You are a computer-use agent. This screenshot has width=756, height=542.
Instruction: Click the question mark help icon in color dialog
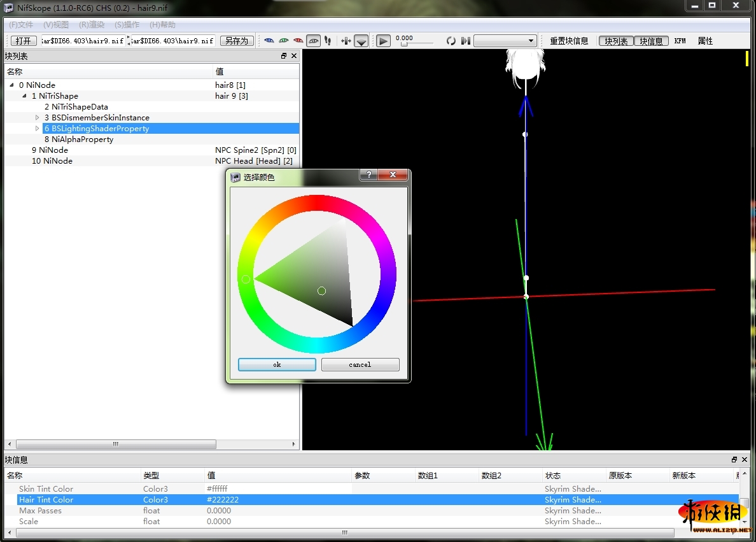coord(369,175)
